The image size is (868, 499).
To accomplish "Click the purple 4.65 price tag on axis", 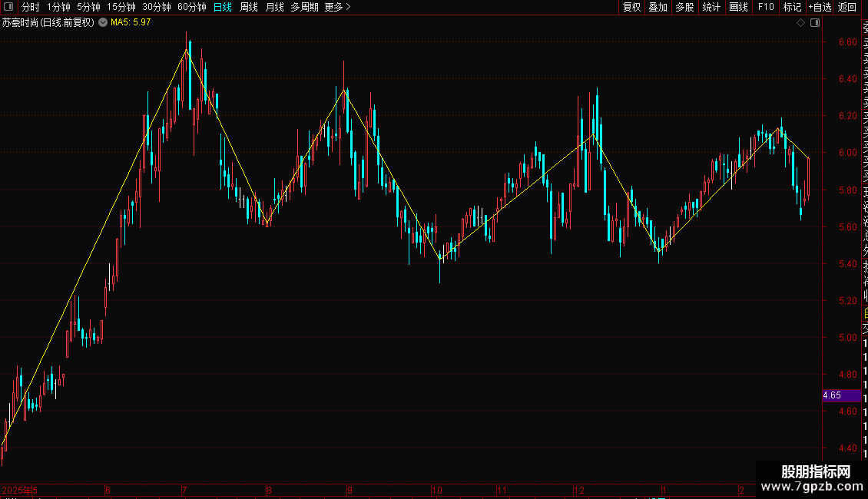I will 841,395.
